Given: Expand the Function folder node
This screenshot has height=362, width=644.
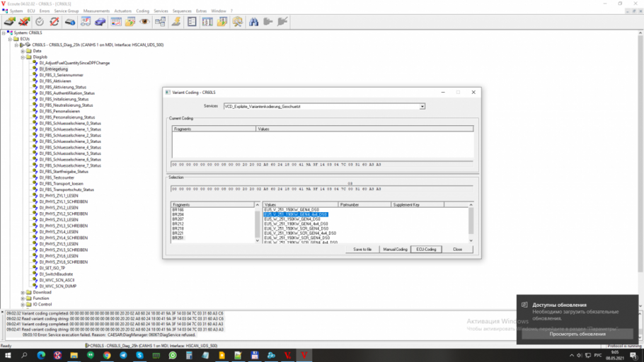Looking at the screenshot, I should (23, 298).
